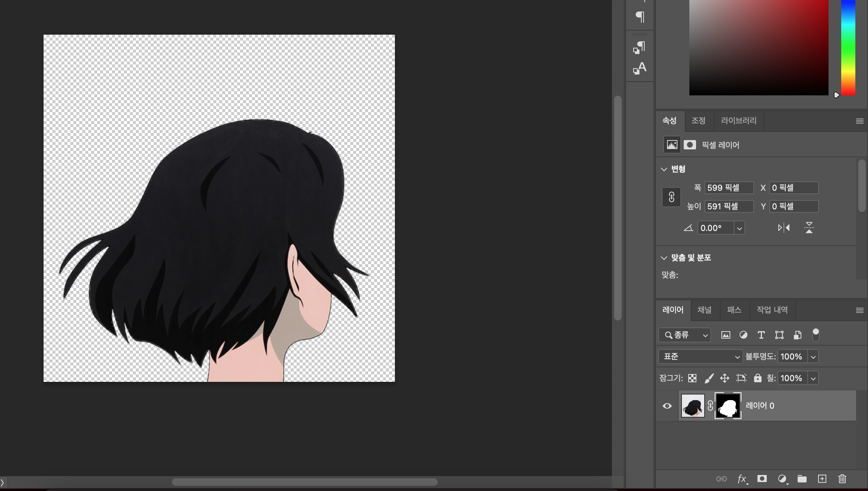Open the fx layer style menu

[742, 479]
